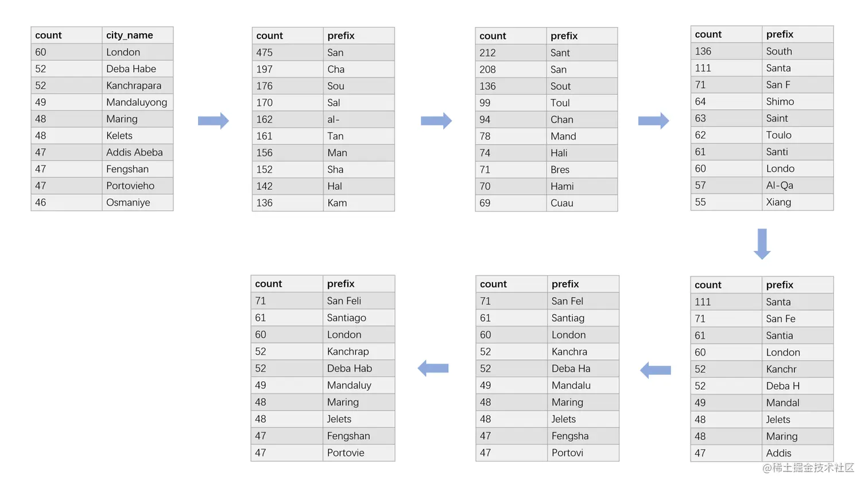The width and height of the screenshot is (868, 487).
Task: Click the 475 count cell for San
Action: tap(288, 52)
